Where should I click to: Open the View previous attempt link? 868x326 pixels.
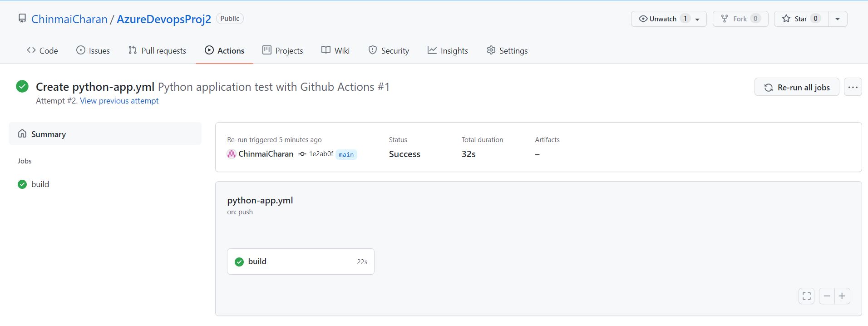pos(119,101)
